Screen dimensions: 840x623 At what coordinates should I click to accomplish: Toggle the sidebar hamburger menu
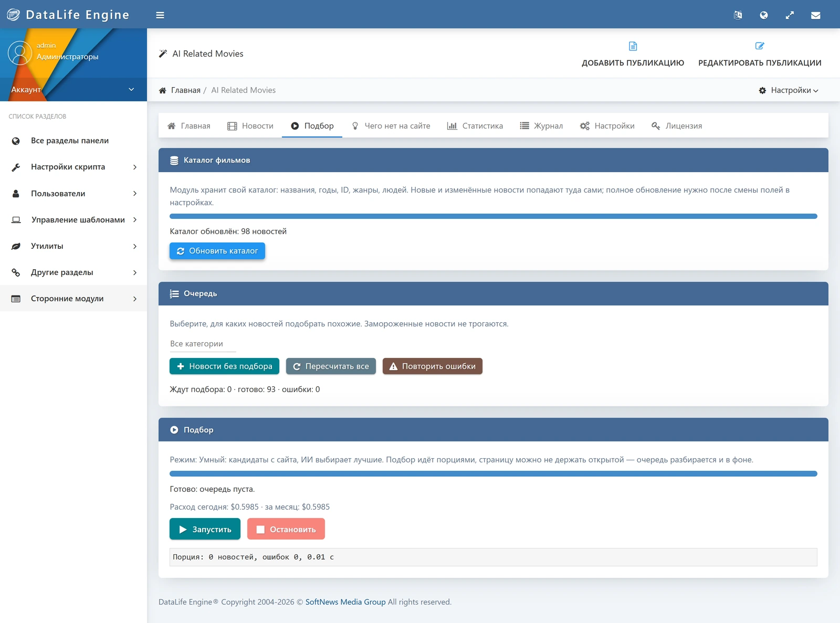[x=160, y=15]
